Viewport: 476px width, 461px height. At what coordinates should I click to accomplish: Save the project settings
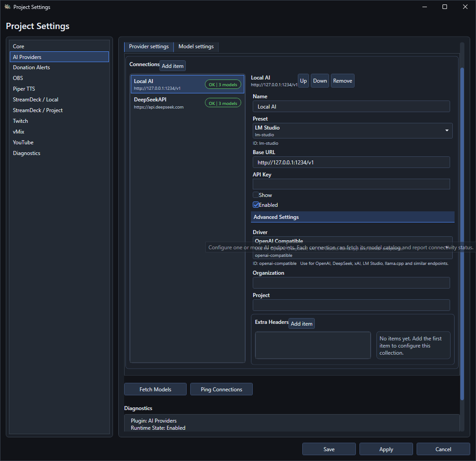tap(329, 449)
